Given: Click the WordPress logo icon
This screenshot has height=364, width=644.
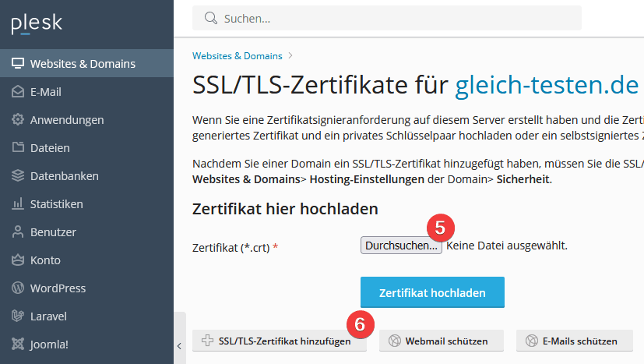Looking at the screenshot, I should 18,288.
